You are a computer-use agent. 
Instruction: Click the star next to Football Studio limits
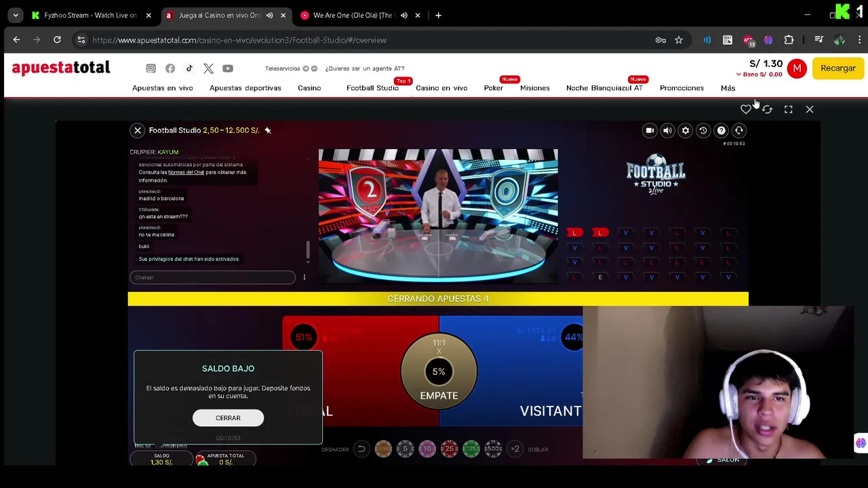pos(268,130)
